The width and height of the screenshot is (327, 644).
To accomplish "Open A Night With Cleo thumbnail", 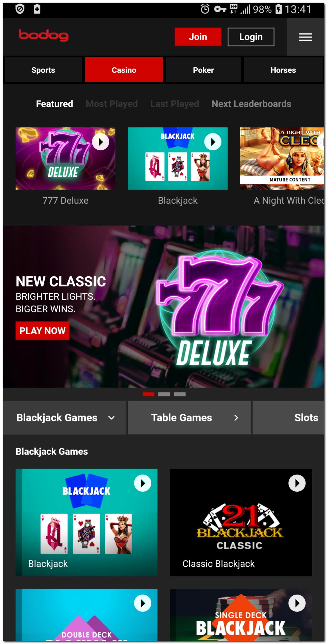I will click(282, 159).
